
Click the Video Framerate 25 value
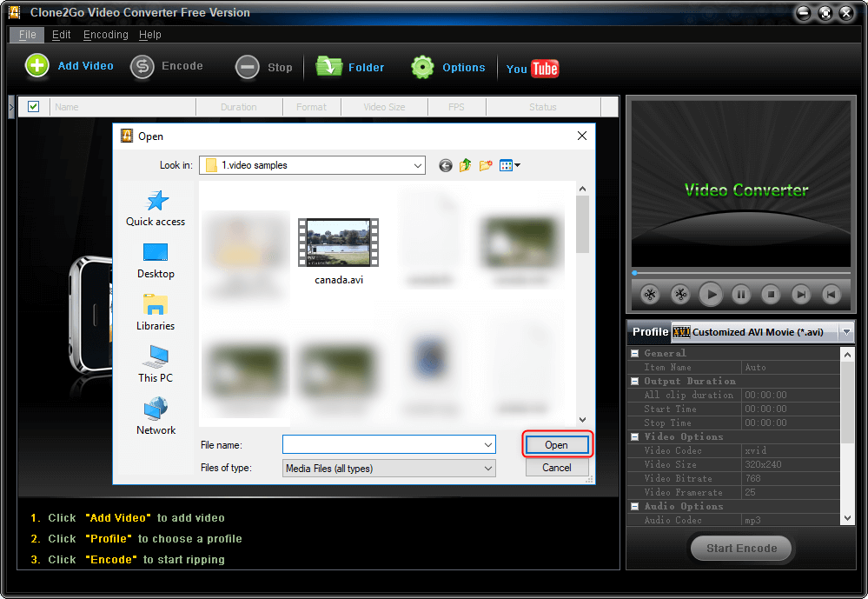(x=791, y=492)
